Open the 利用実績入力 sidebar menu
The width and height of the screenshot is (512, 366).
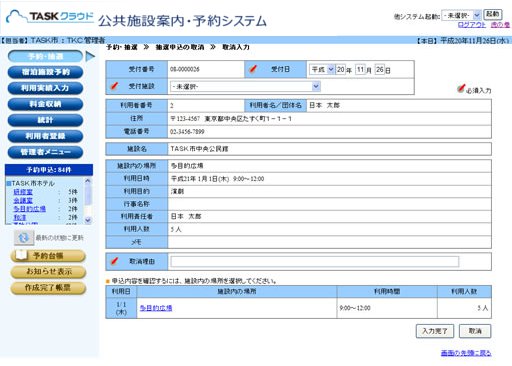45,88
